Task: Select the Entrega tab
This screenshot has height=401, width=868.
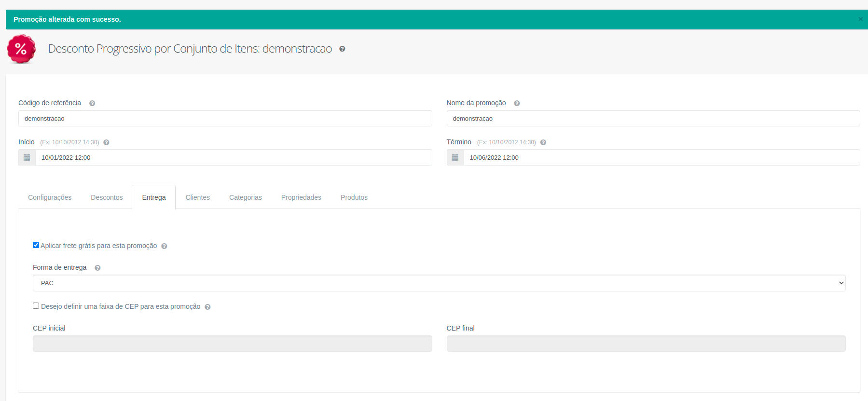Action: pyautogui.click(x=154, y=197)
